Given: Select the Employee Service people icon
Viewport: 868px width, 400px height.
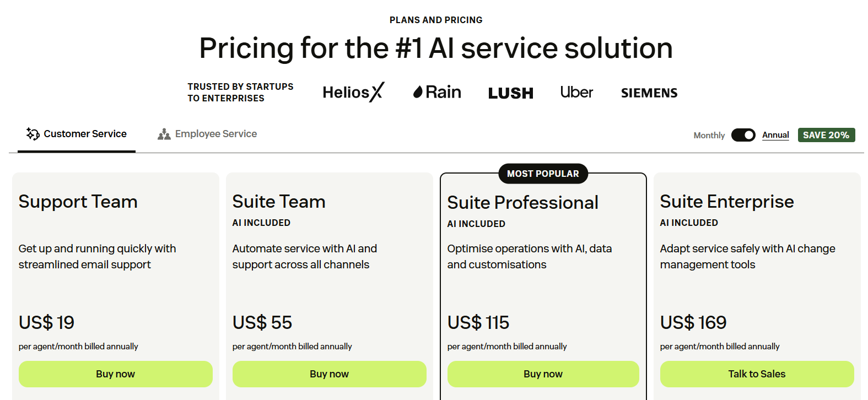Looking at the screenshot, I should [163, 133].
